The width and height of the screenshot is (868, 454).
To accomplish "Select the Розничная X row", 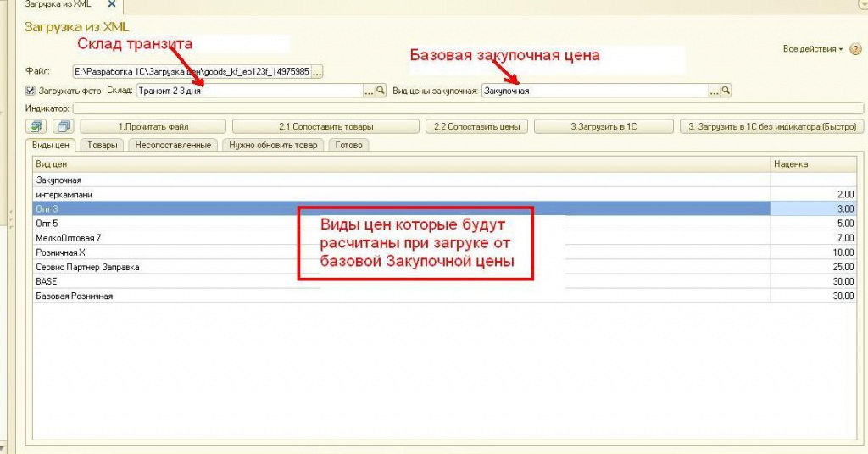I will click(x=444, y=252).
